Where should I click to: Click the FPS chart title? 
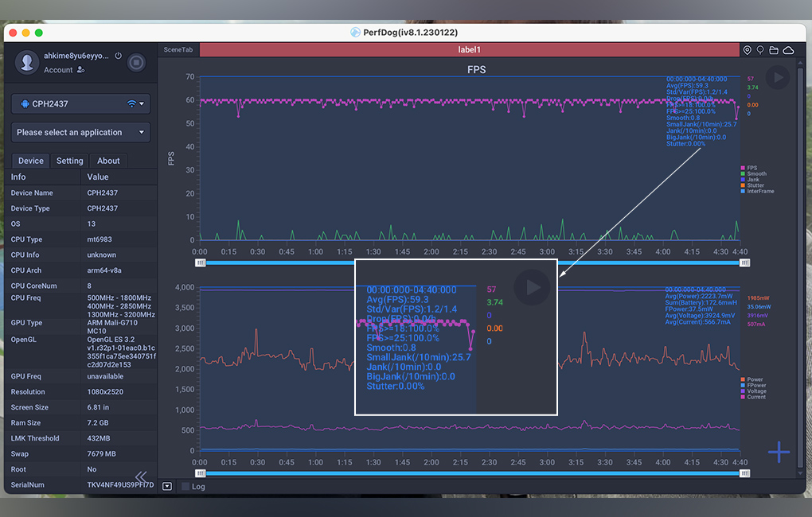point(476,70)
